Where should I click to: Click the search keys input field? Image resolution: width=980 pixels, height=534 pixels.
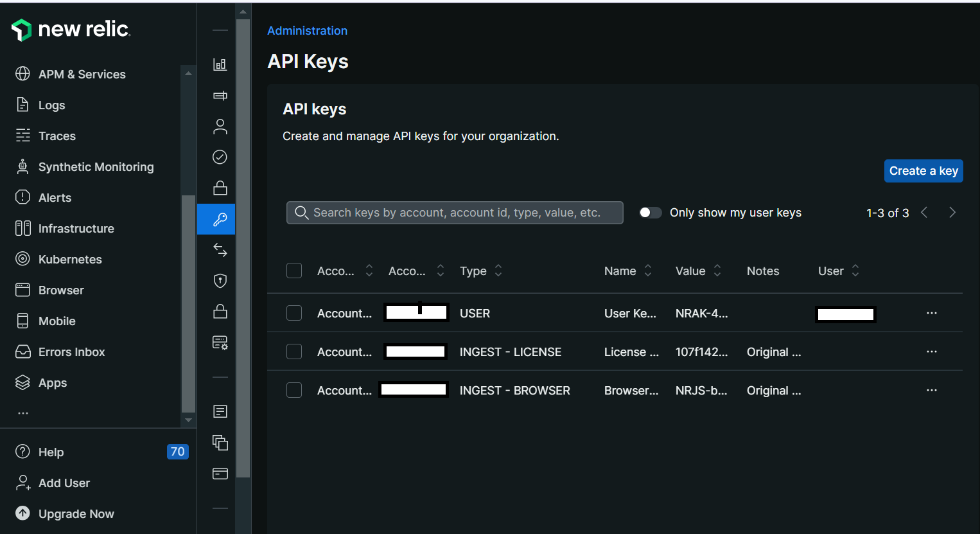[455, 213]
